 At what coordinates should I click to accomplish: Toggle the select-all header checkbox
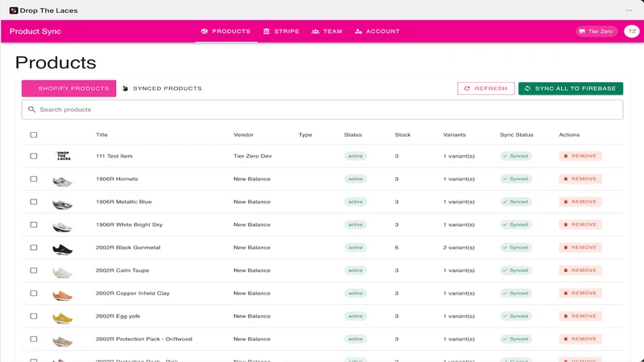34,134
